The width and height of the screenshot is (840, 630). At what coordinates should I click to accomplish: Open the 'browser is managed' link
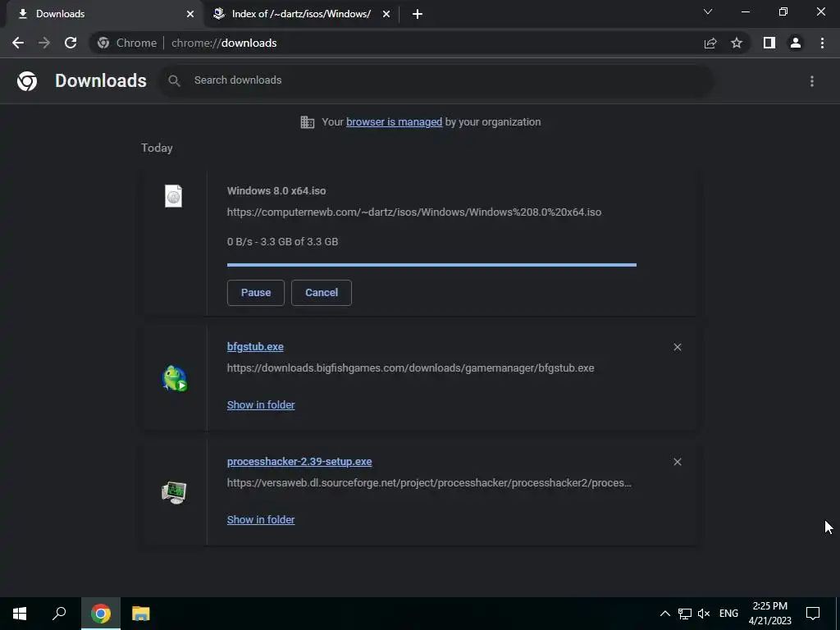(395, 122)
